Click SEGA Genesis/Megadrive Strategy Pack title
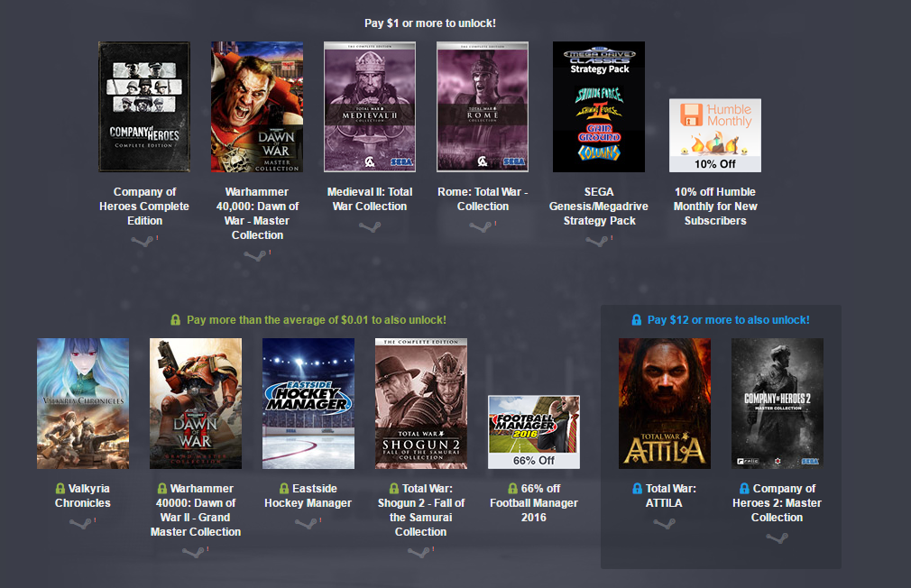 (x=599, y=207)
